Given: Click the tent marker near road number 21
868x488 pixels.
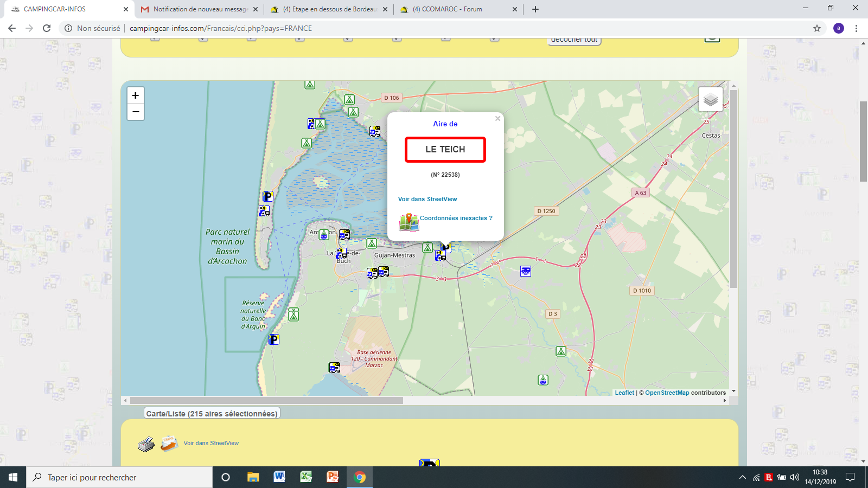Looking at the screenshot, I should (x=561, y=351).
